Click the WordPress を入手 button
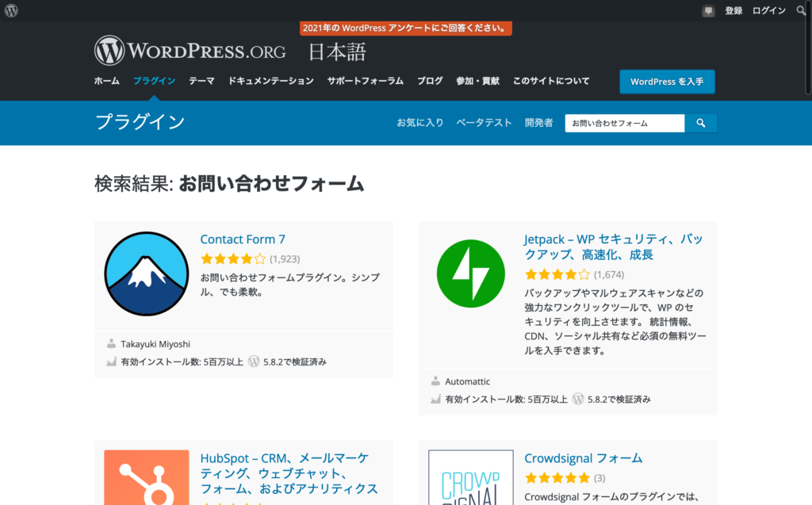 pos(667,82)
